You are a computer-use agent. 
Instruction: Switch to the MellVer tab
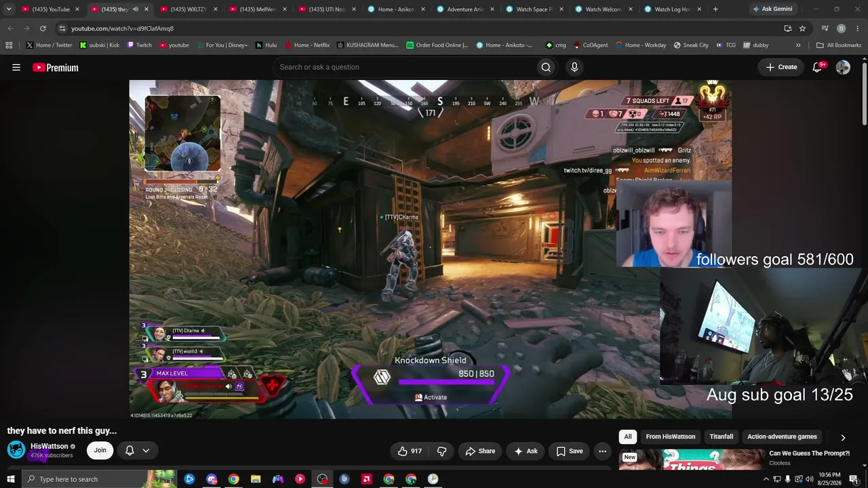pyautogui.click(x=257, y=9)
